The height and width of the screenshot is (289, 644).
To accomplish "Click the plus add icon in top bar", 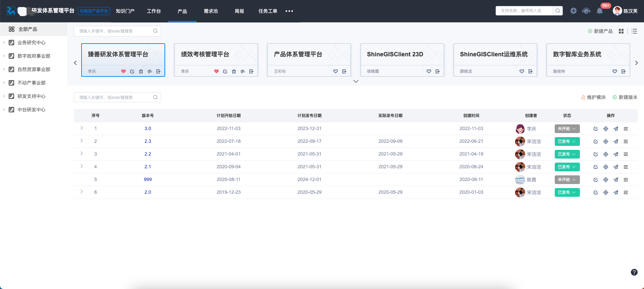I will (574, 11).
